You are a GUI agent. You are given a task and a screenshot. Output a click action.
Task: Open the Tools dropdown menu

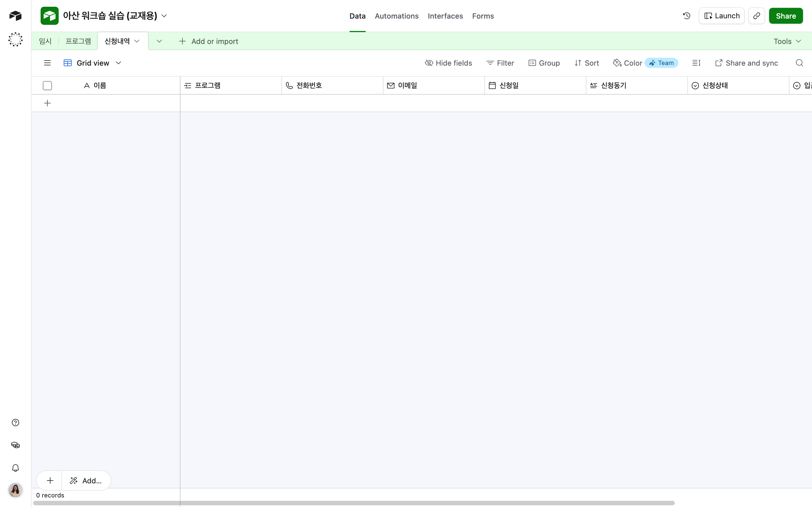tap(787, 41)
